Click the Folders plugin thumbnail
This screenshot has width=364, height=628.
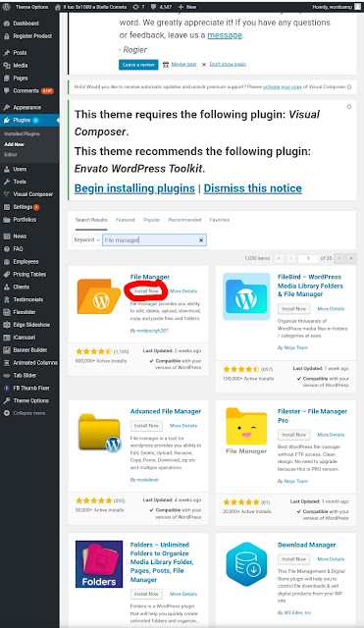coord(99,564)
